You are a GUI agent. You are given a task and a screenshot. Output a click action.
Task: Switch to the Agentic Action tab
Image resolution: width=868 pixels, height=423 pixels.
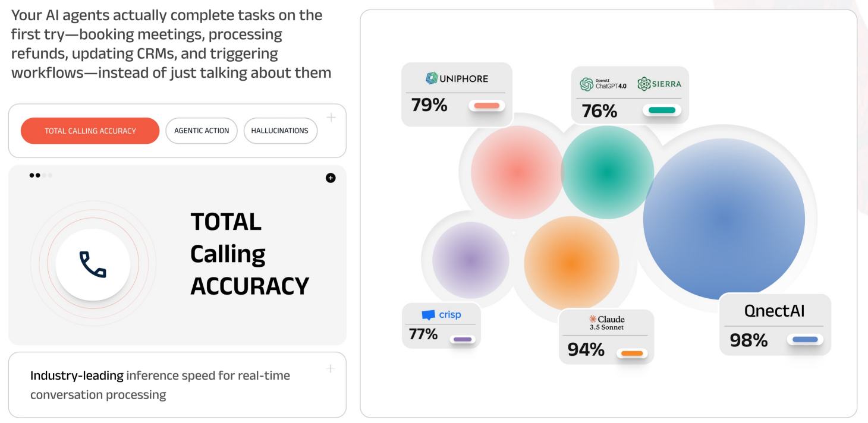tap(202, 131)
